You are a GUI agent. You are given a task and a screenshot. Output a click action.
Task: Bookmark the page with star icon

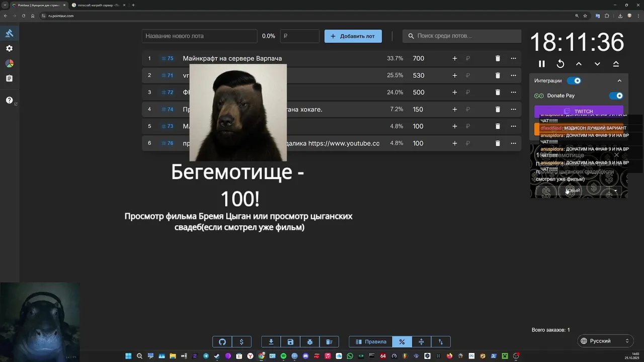(585, 16)
